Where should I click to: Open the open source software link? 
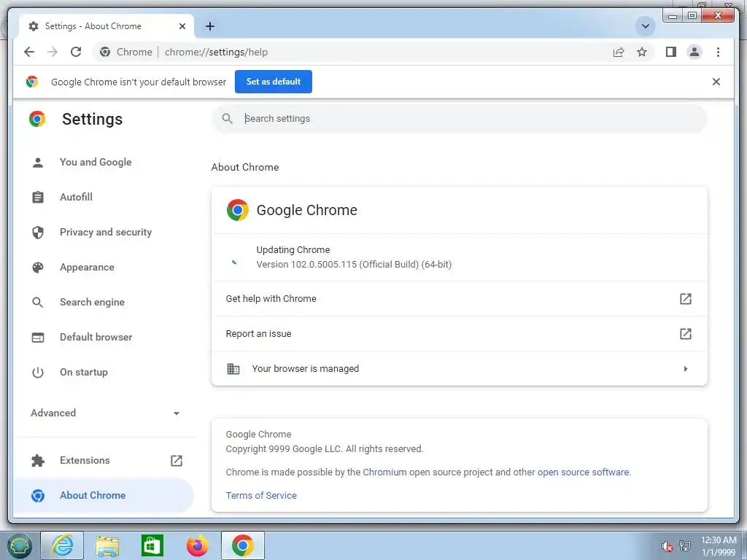point(583,472)
